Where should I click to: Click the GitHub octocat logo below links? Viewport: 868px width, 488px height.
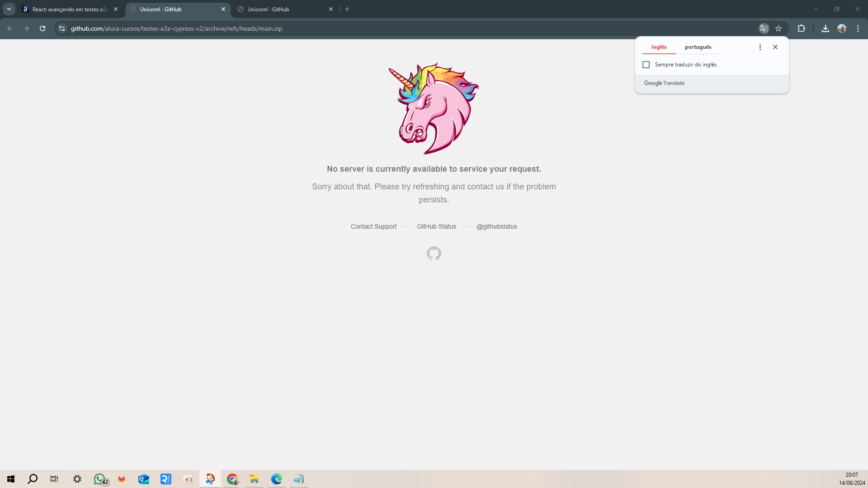434,253
